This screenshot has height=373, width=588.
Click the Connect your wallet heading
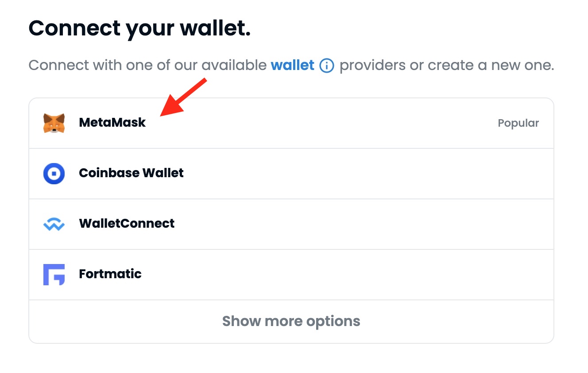pos(139,28)
